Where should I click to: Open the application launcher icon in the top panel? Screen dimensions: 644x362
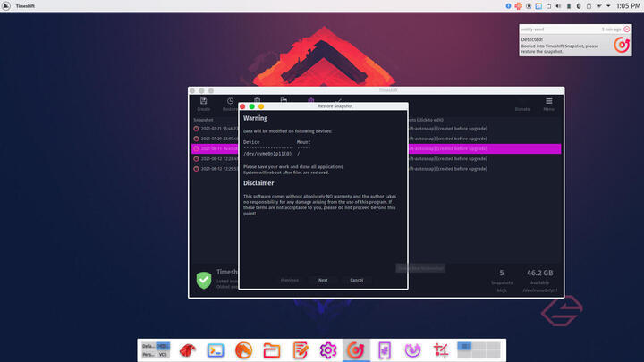click(5, 6)
